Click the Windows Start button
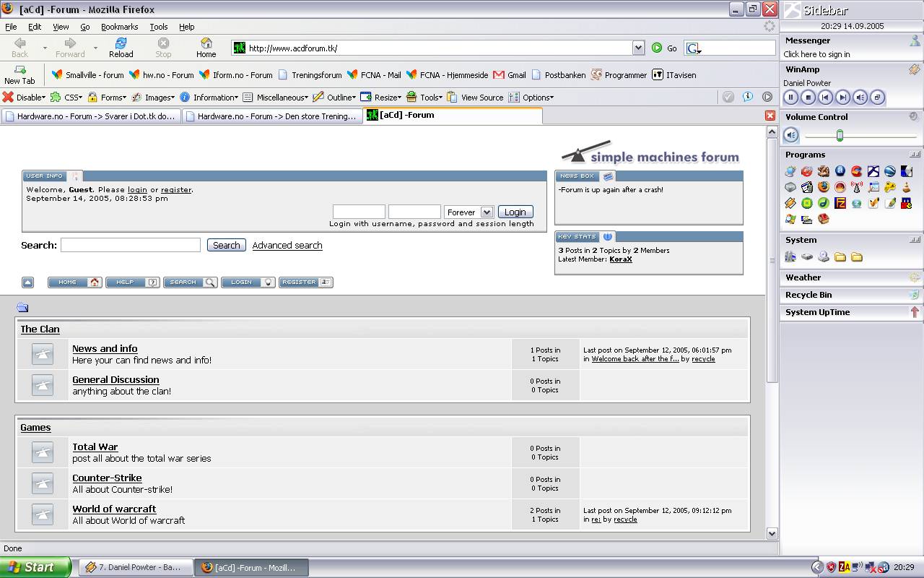The height and width of the screenshot is (578, 924). [36, 567]
